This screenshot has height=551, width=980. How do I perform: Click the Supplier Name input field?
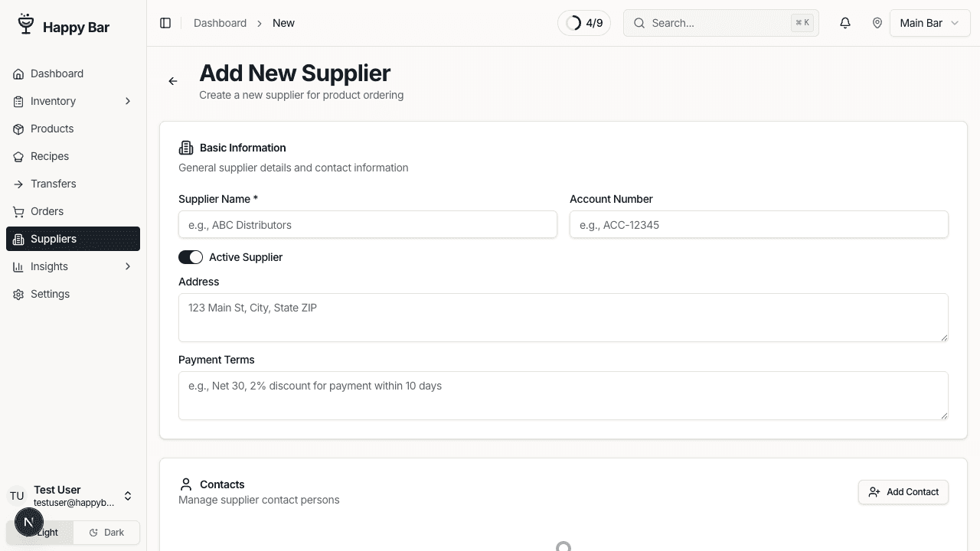tap(367, 224)
